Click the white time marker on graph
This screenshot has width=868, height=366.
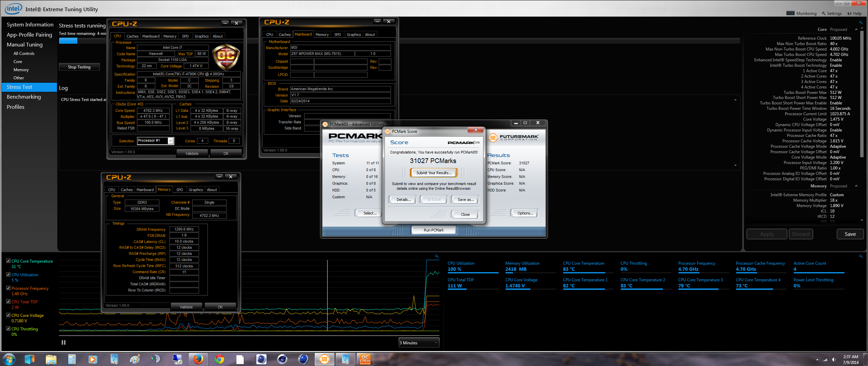pos(327,296)
